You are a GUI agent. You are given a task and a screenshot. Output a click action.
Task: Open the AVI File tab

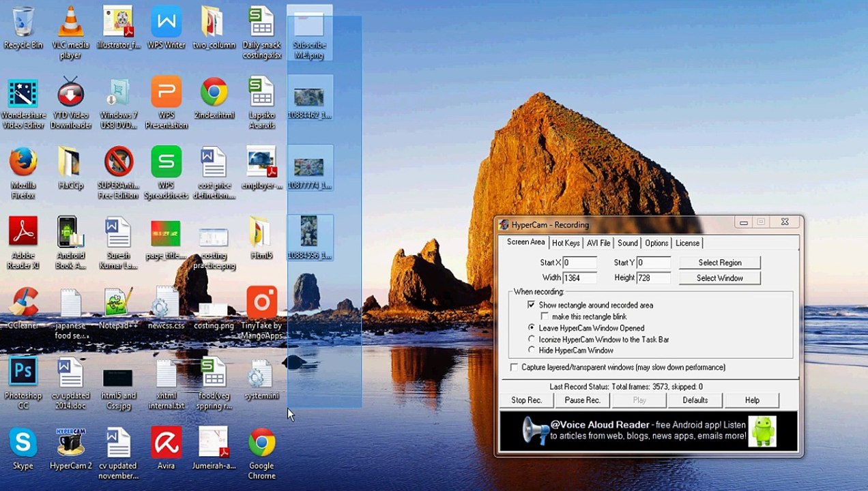598,243
